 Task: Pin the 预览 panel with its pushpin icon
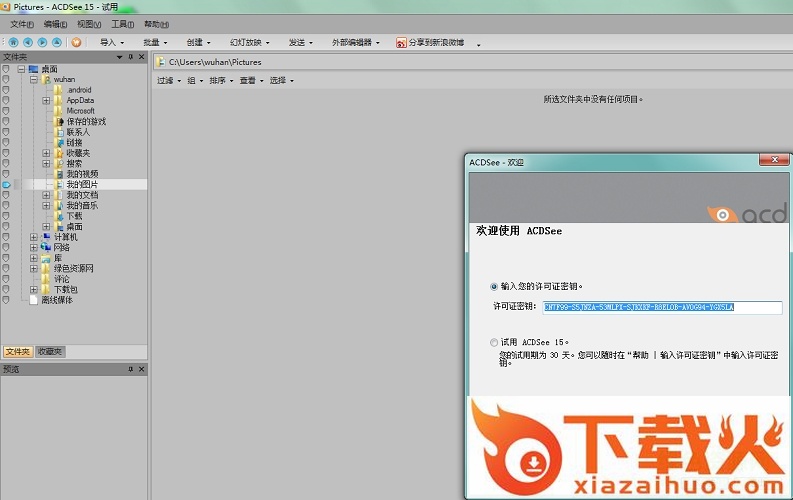(x=130, y=370)
